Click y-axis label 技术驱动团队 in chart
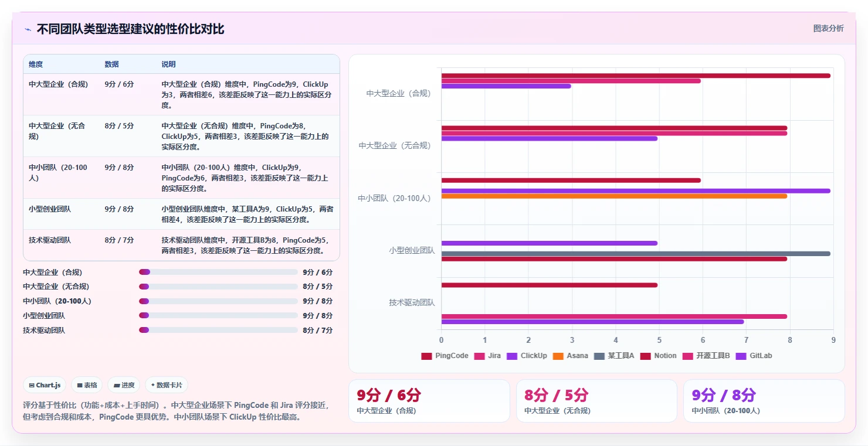 (412, 302)
